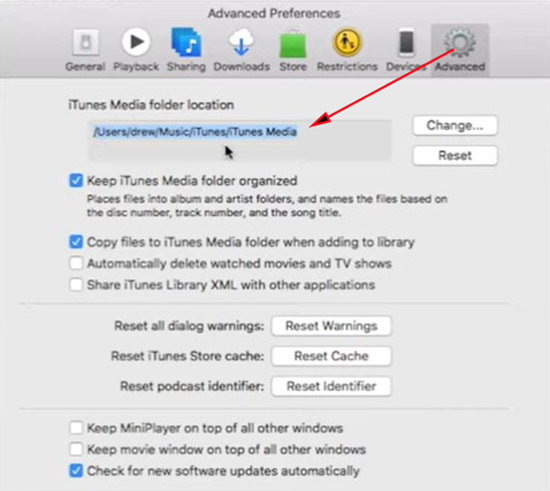Click the Reset Warnings button
The image size is (550, 491).
(x=331, y=326)
